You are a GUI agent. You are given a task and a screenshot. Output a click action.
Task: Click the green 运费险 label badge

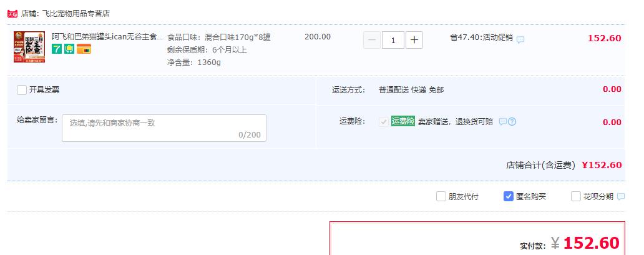[x=403, y=121]
